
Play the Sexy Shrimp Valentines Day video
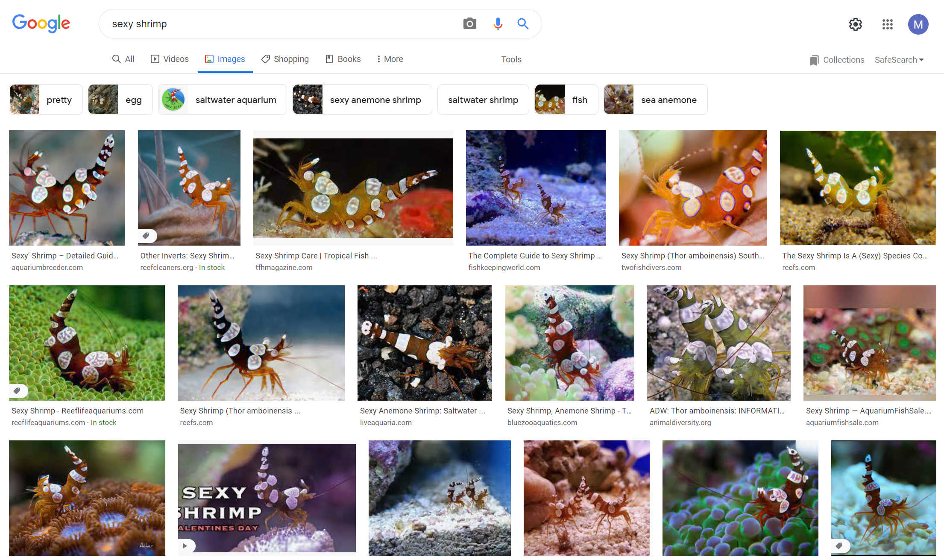point(185,545)
